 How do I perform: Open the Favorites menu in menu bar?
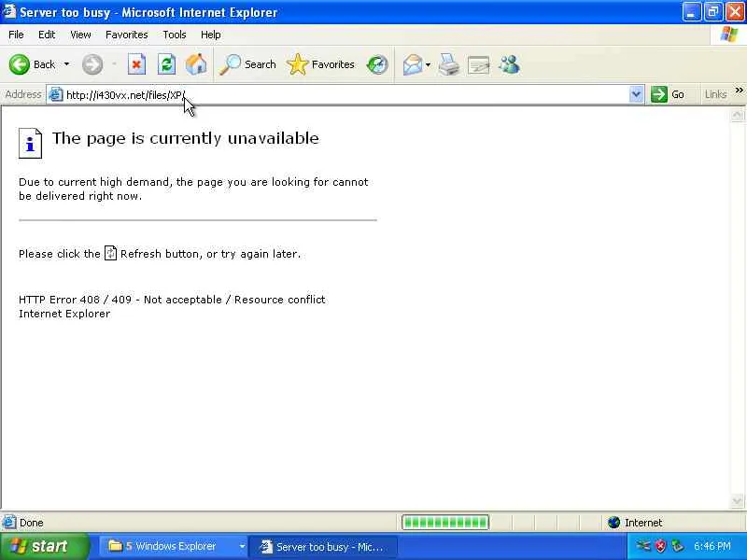coord(127,35)
